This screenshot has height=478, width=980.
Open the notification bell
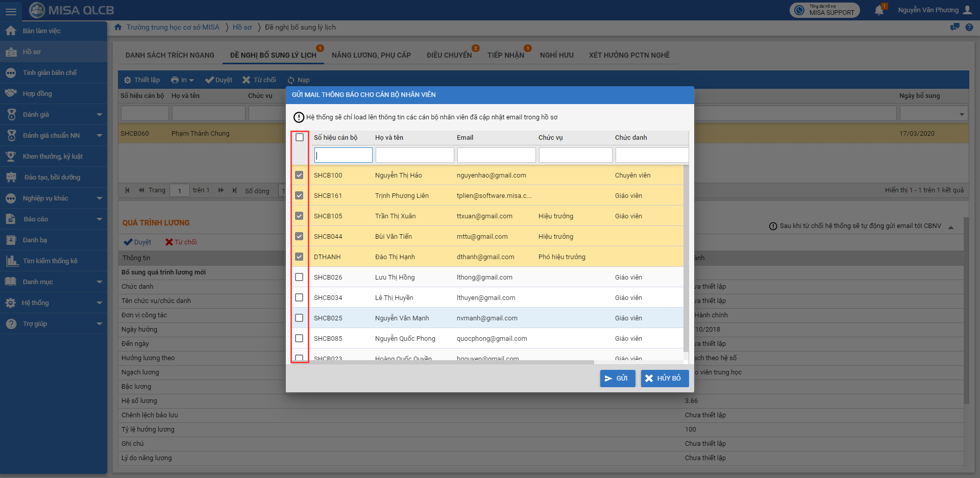[x=879, y=10]
